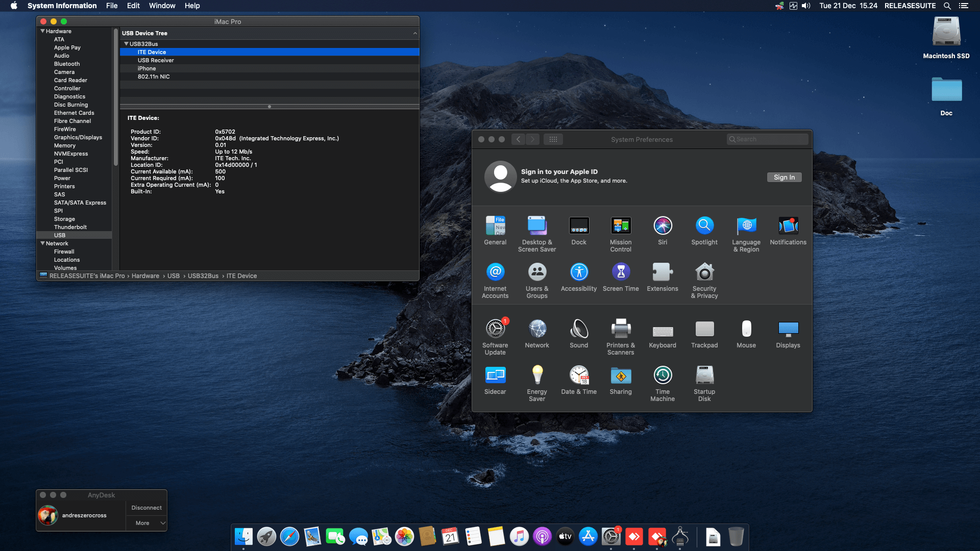Open the Siri preferences pane
The image size is (980, 551).
pyautogui.click(x=663, y=231)
